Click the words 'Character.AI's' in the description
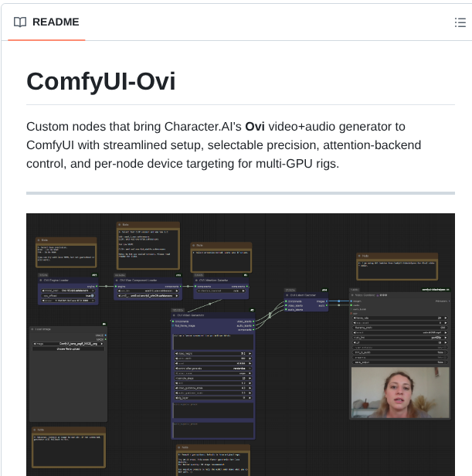Screen dimensions: 472x476 202,127
